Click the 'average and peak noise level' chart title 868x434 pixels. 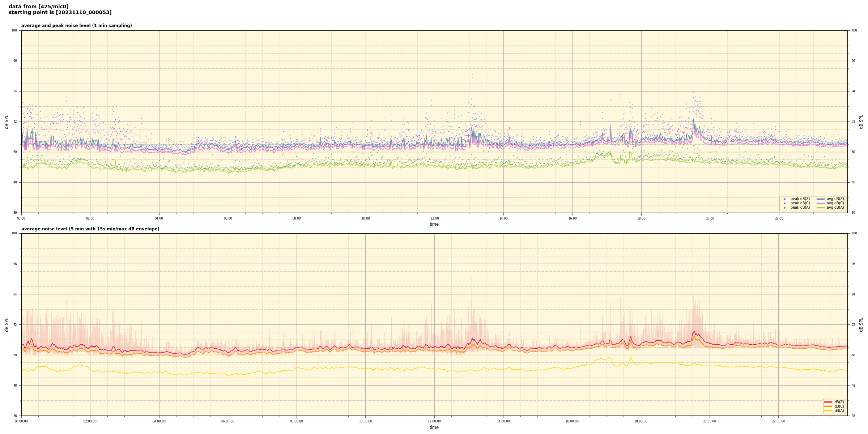pos(76,26)
